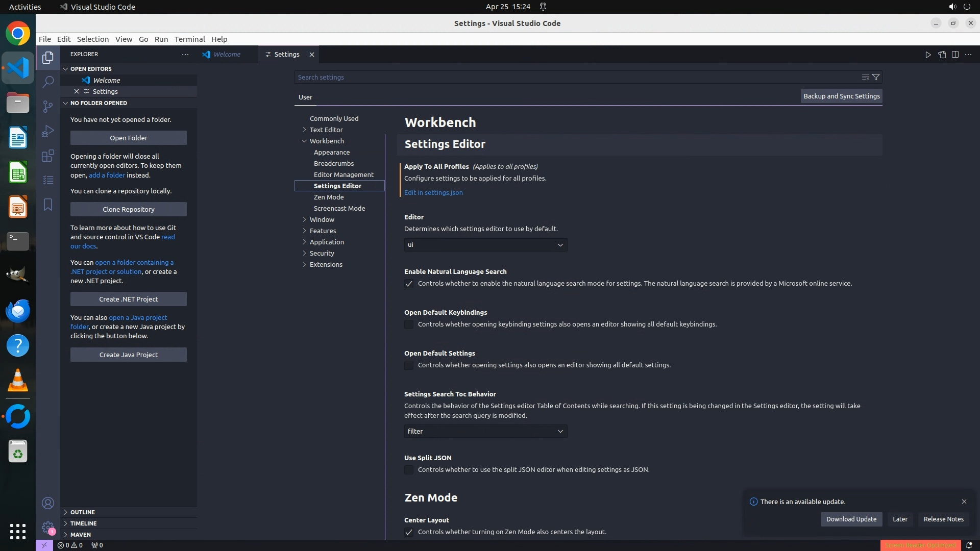Image resolution: width=980 pixels, height=551 pixels.
Task: Enable Use Split JSON checkbox
Action: pos(409,470)
